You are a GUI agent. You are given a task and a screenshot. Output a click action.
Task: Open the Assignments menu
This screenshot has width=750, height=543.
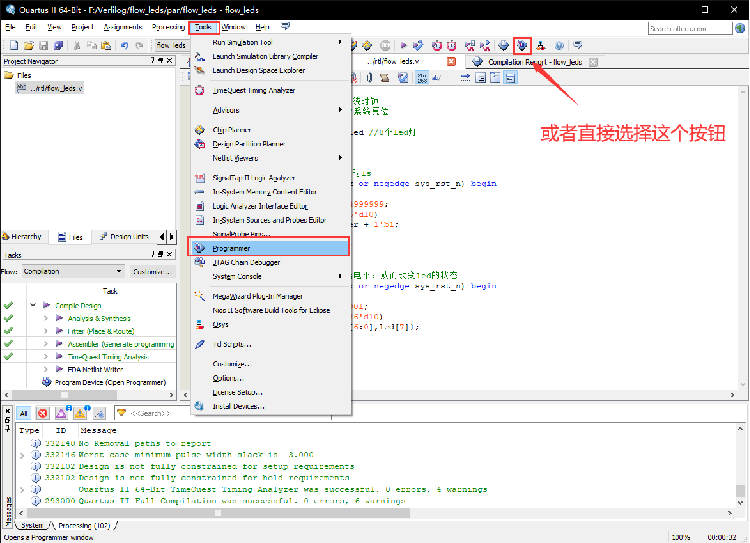click(123, 27)
